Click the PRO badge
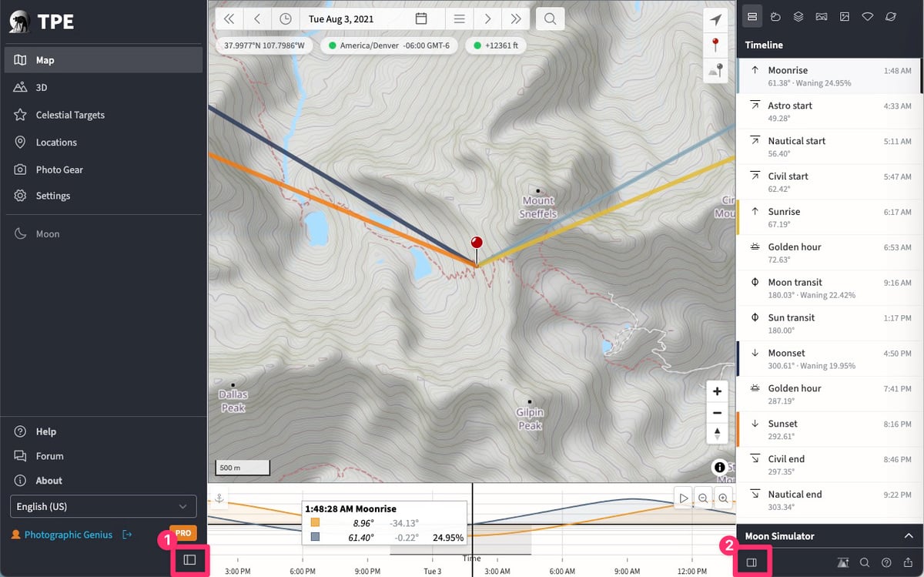The width and height of the screenshot is (924, 577). click(182, 533)
